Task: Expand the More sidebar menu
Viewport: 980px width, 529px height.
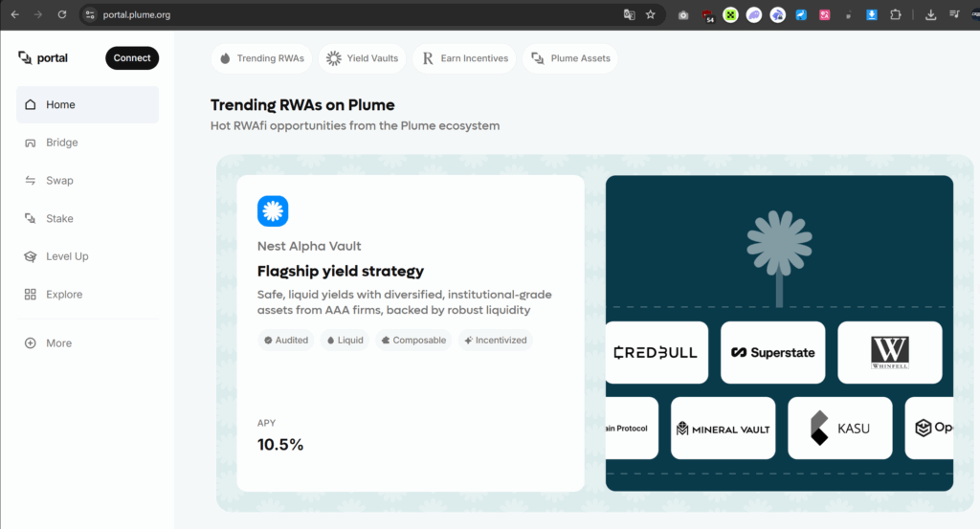Action: pyautogui.click(x=87, y=342)
